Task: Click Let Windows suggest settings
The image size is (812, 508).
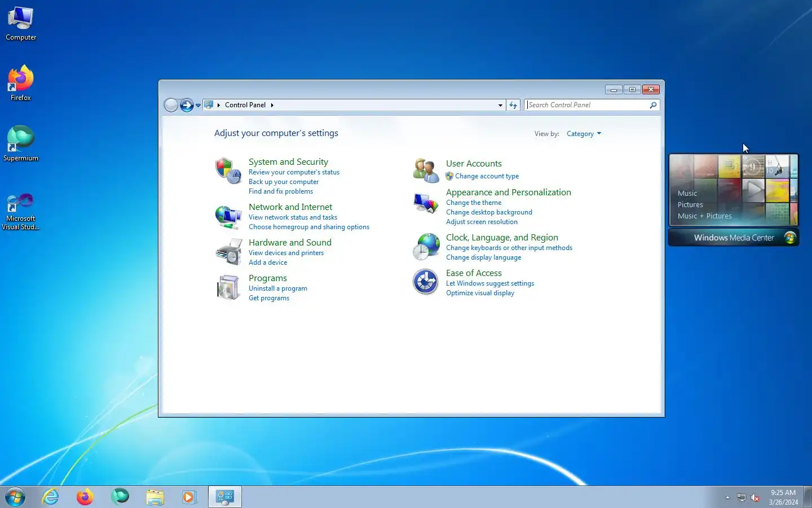Action: pyautogui.click(x=490, y=283)
